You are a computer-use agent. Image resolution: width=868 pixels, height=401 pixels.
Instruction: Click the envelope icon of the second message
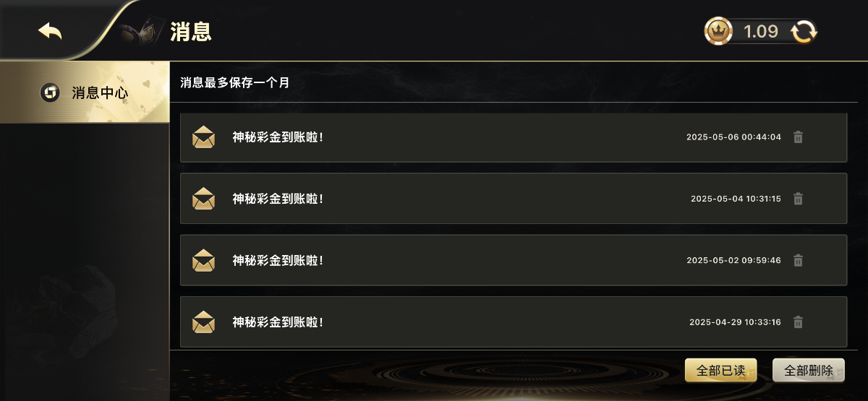click(x=204, y=199)
